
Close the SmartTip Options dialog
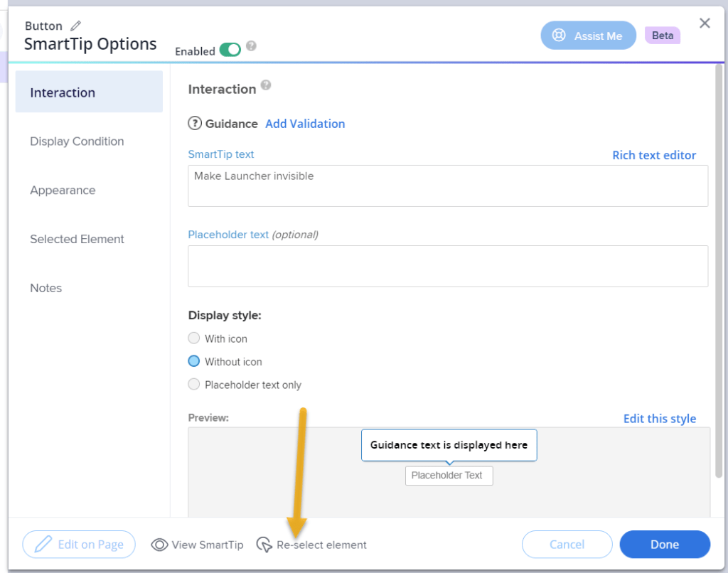pos(705,23)
